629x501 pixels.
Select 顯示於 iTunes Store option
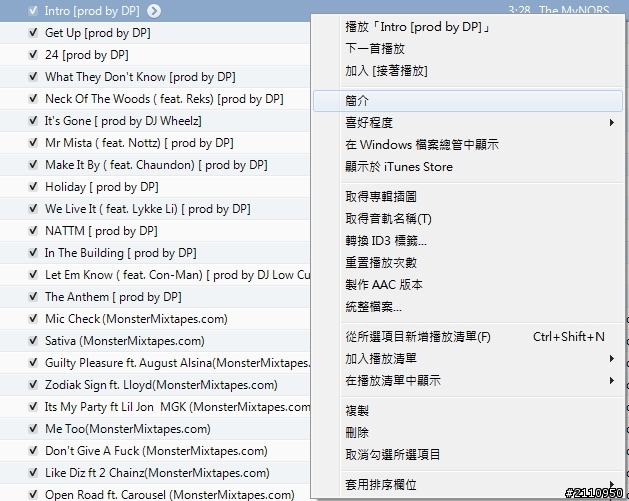[x=468, y=167]
